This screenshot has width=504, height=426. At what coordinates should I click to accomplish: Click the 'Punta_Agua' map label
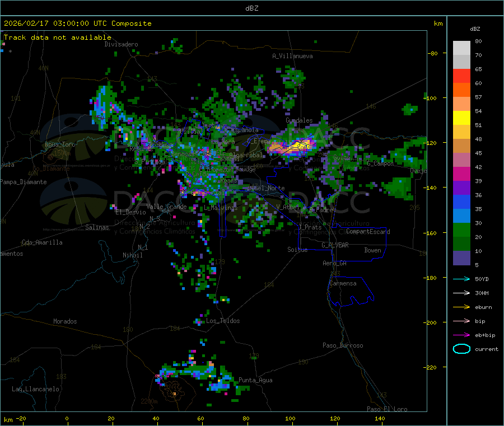[x=255, y=380]
